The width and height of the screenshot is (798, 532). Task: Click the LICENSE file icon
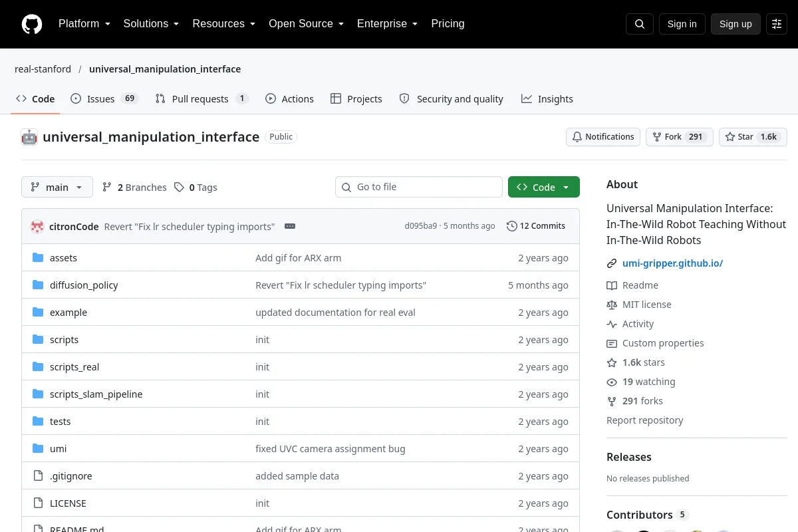tap(38, 503)
